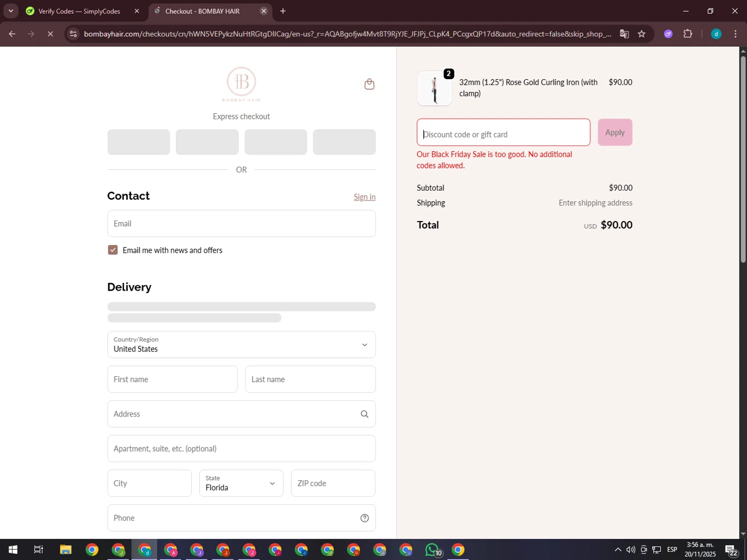Open the Chrome icon right of WhatsApp
Image resolution: width=747 pixels, height=560 pixels.
(x=458, y=550)
